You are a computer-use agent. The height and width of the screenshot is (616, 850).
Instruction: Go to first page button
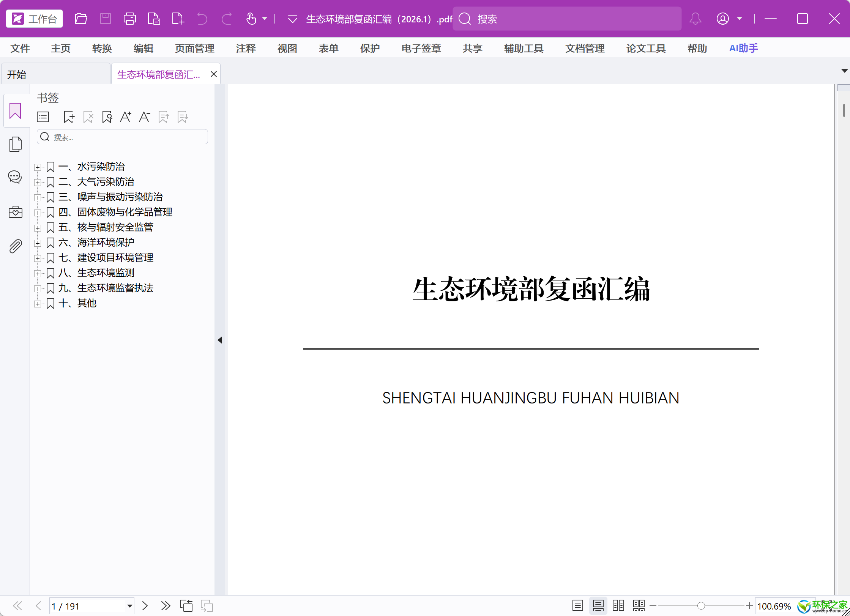17,606
